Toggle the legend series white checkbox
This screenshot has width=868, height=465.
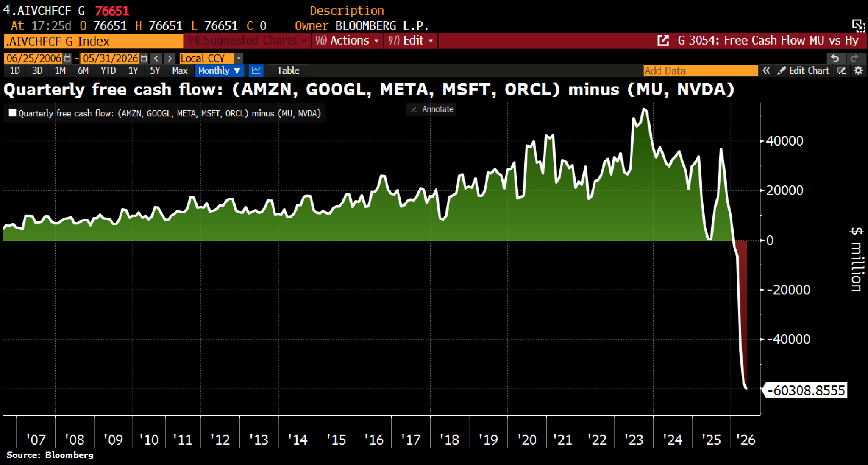[x=12, y=113]
